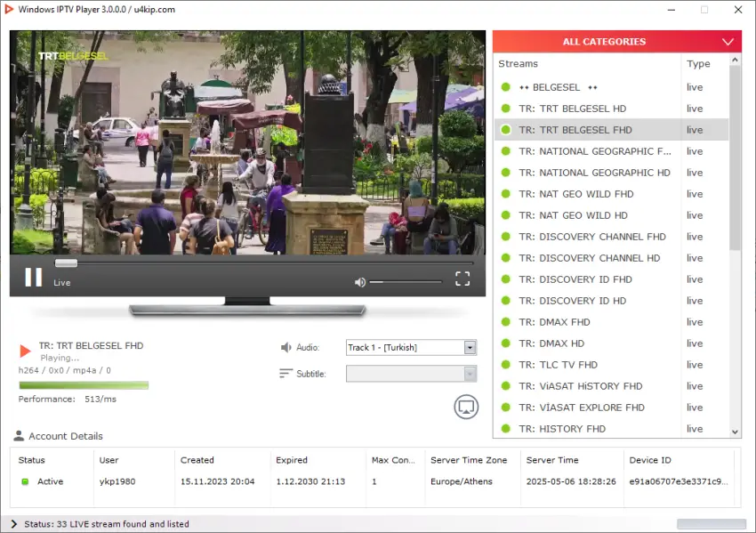Click the Created column header

coord(222,460)
